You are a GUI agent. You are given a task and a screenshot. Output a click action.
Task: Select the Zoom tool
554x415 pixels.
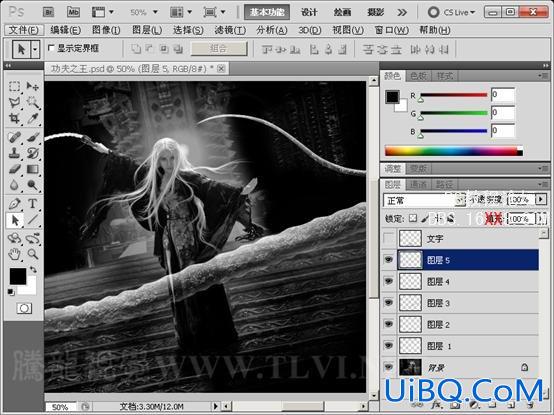pos(33,254)
